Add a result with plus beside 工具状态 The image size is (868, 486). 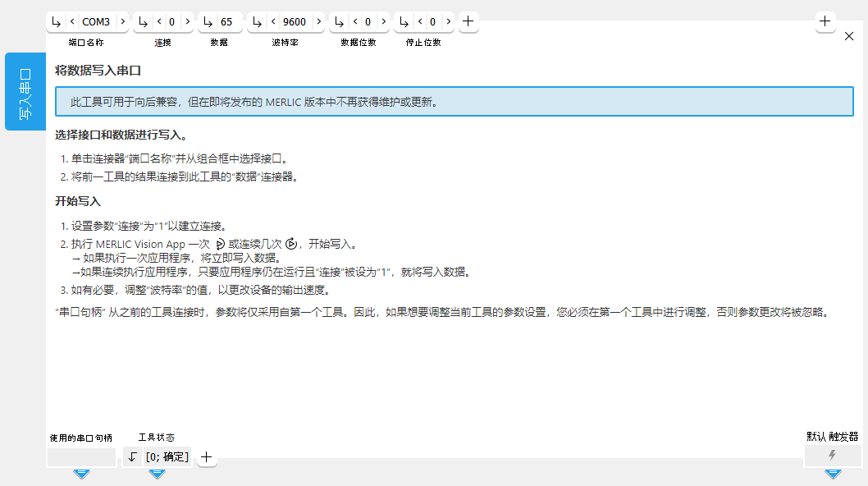click(x=207, y=456)
